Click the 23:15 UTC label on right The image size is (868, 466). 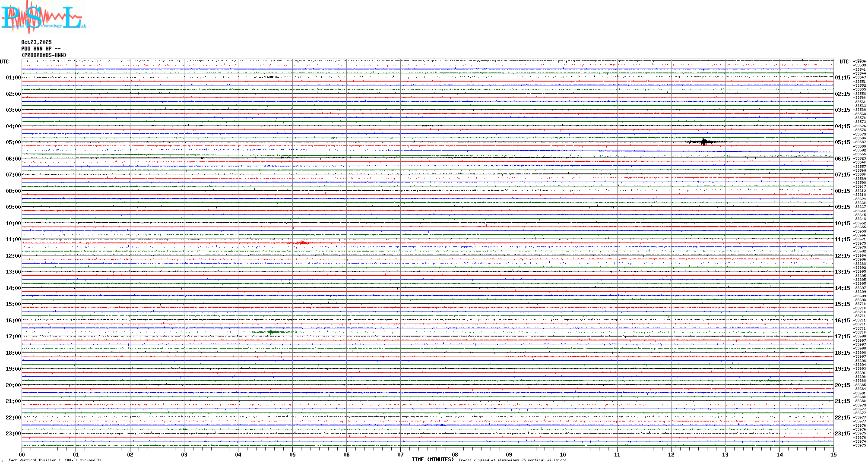coord(842,434)
